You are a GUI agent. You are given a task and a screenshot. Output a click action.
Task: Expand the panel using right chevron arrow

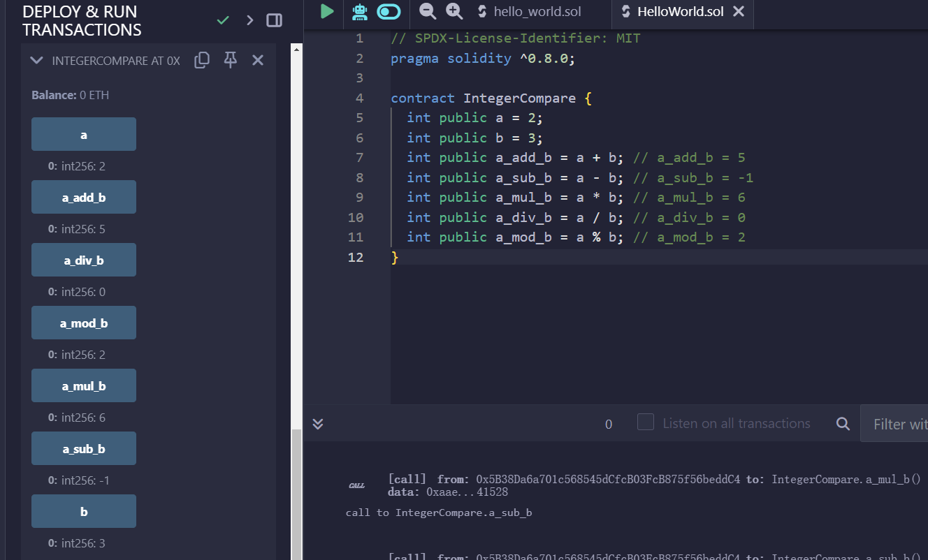coord(249,20)
